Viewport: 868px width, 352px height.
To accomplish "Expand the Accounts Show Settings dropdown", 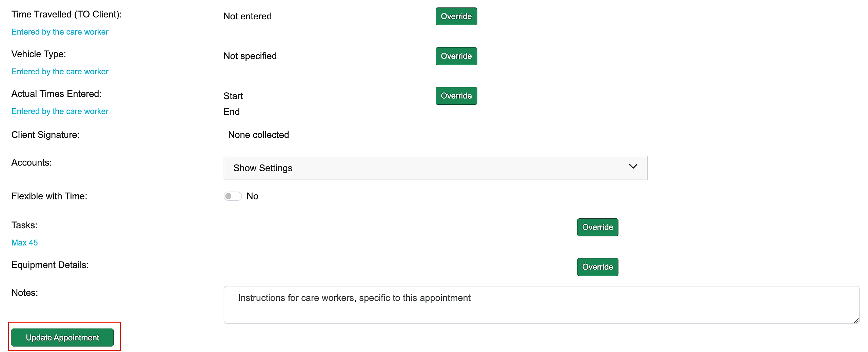I will point(435,168).
